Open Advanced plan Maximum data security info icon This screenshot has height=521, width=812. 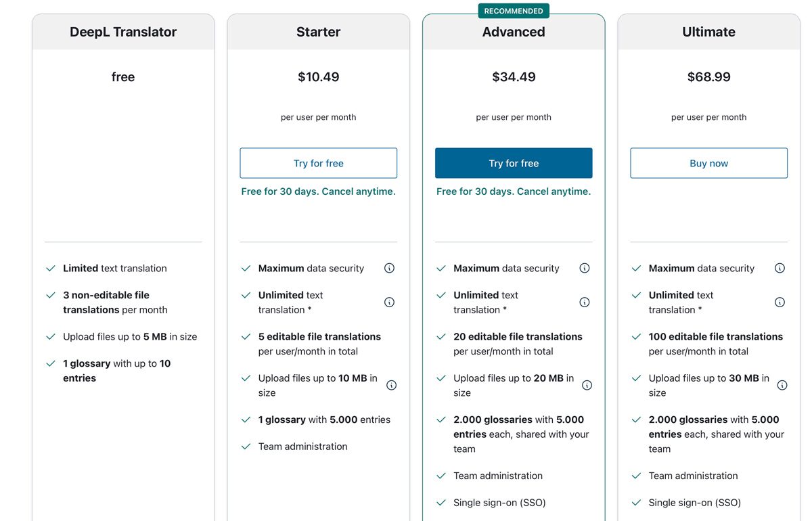tap(585, 268)
